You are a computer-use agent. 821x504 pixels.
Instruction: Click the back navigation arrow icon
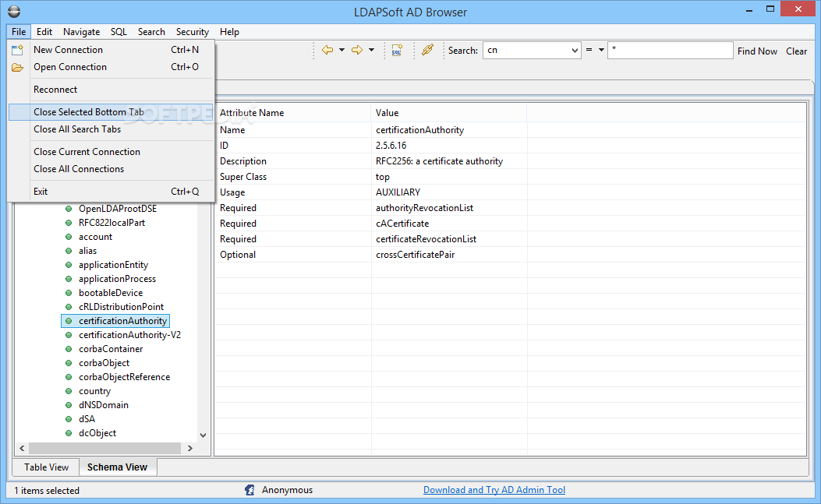coord(327,50)
